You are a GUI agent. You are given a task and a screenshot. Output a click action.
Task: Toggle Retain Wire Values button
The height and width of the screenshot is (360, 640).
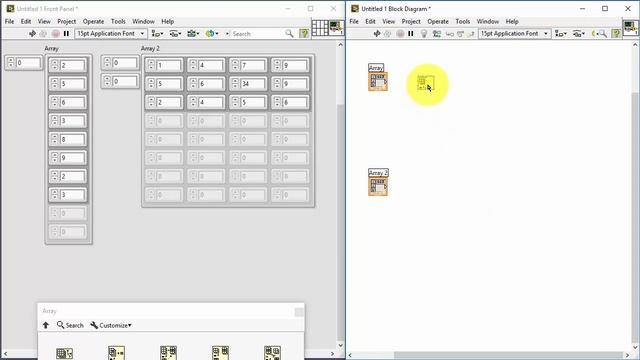point(437,33)
